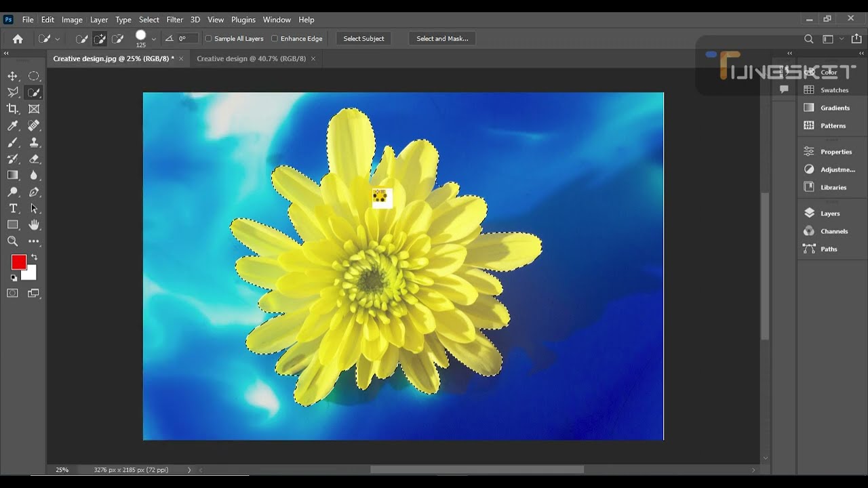Image resolution: width=868 pixels, height=488 pixels.
Task: Open the Libraries panel
Action: tap(825, 187)
